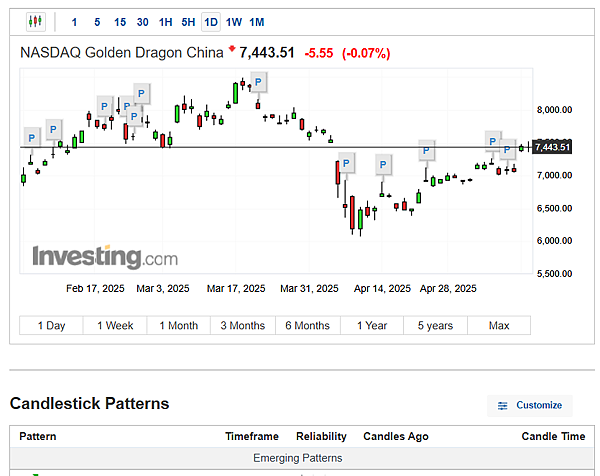Click the P marker just left of Apr 28
Screen dimensions: 600x476
pos(428,151)
